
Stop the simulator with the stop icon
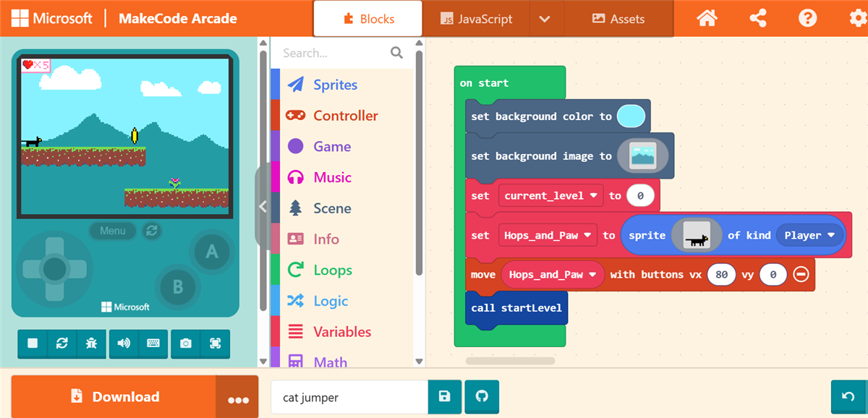(33, 344)
